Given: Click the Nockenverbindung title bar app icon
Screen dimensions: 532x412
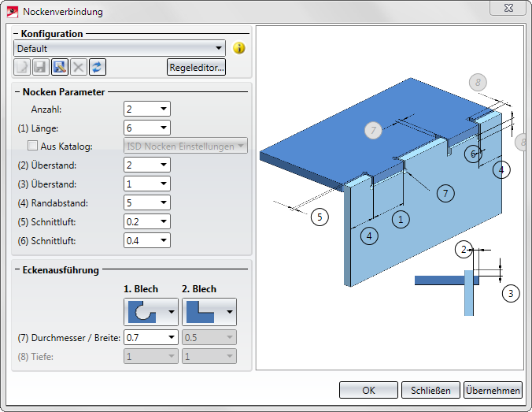Looking at the screenshot, I should 13,12.
